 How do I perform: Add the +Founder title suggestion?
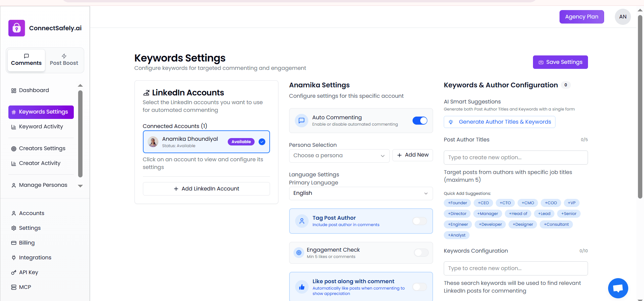tap(458, 203)
